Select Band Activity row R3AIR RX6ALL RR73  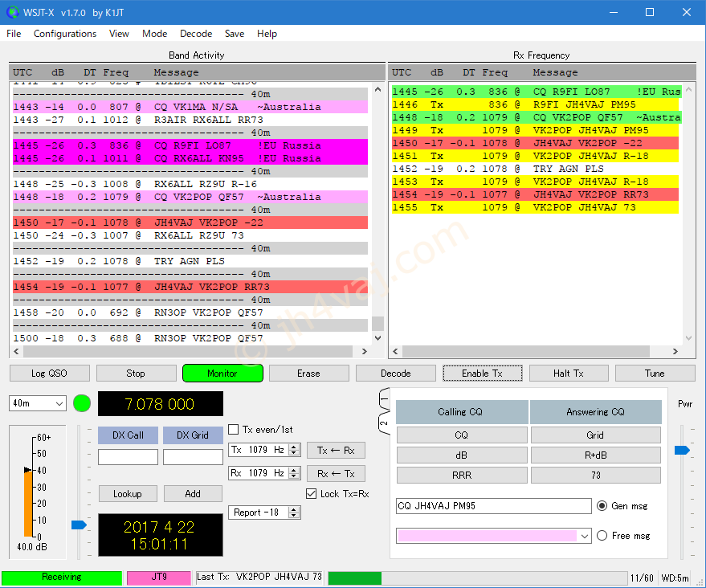[x=190, y=120]
